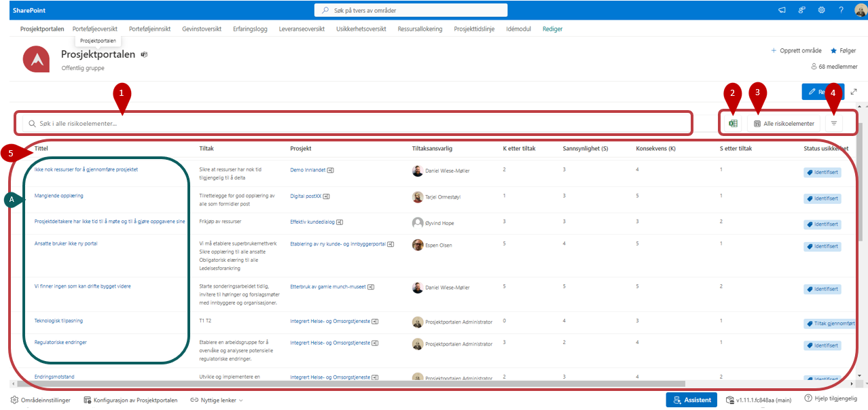Click the user profile avatar

pyautogui.click(x=860, y=10)
